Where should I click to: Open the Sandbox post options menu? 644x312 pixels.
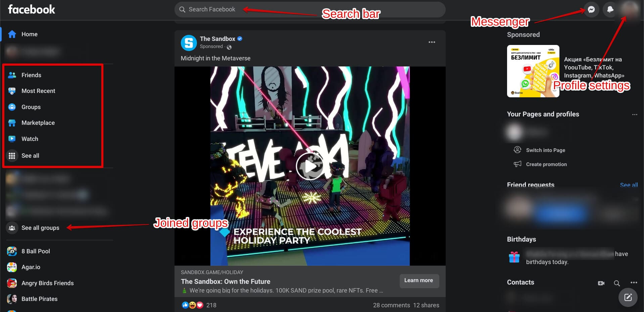coord(432,42)
